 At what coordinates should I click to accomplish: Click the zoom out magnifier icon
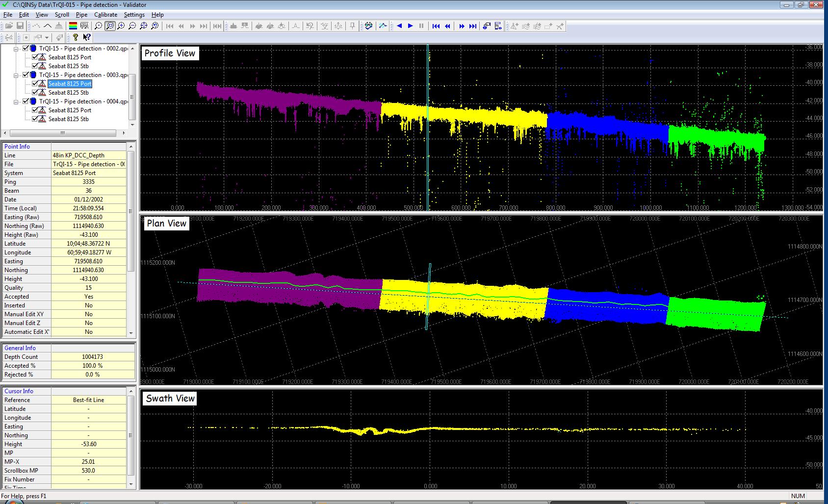click(132, 26)
